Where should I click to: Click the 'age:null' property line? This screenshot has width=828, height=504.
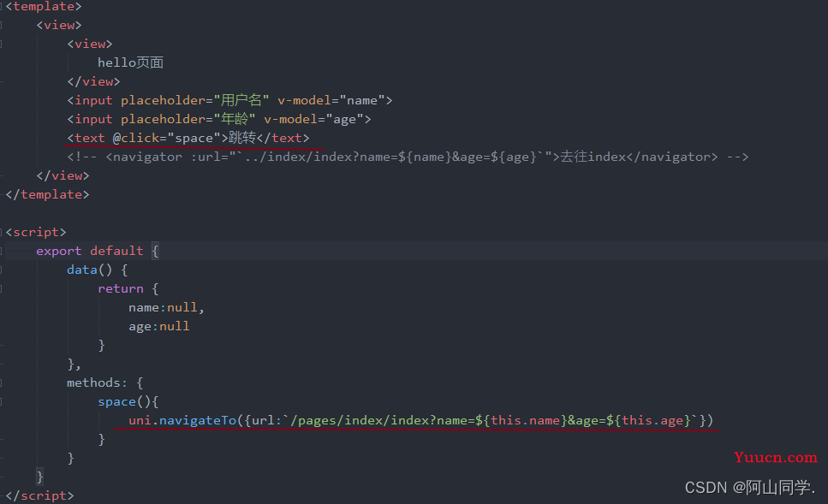click(x=159, y=327)
